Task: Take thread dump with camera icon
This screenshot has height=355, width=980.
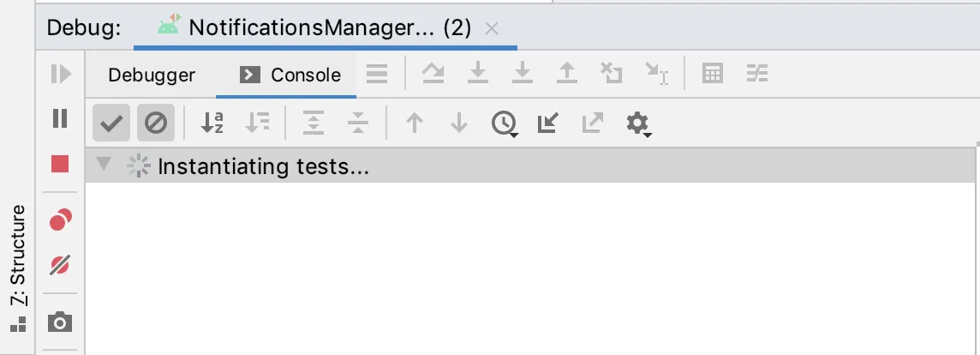Action: click(60, 322)
